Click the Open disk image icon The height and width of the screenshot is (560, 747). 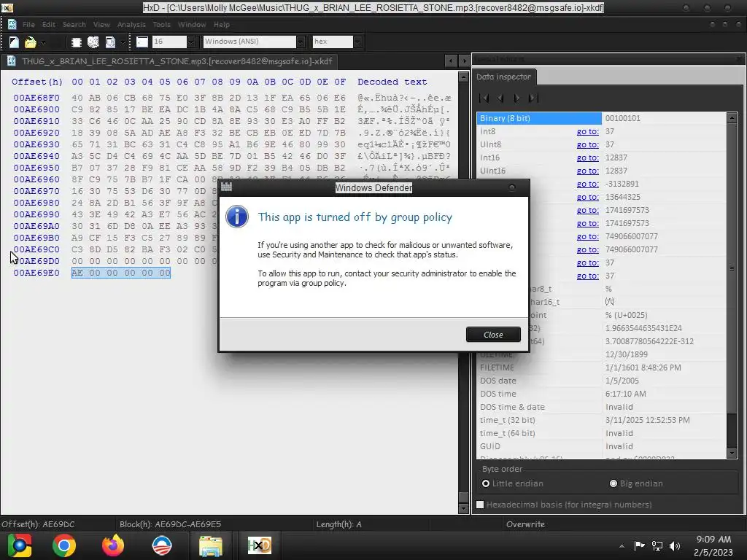[110, 42]
